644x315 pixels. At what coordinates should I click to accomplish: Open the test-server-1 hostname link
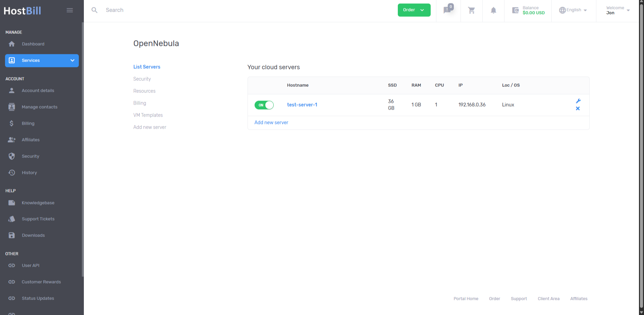(x=302, y=105)
